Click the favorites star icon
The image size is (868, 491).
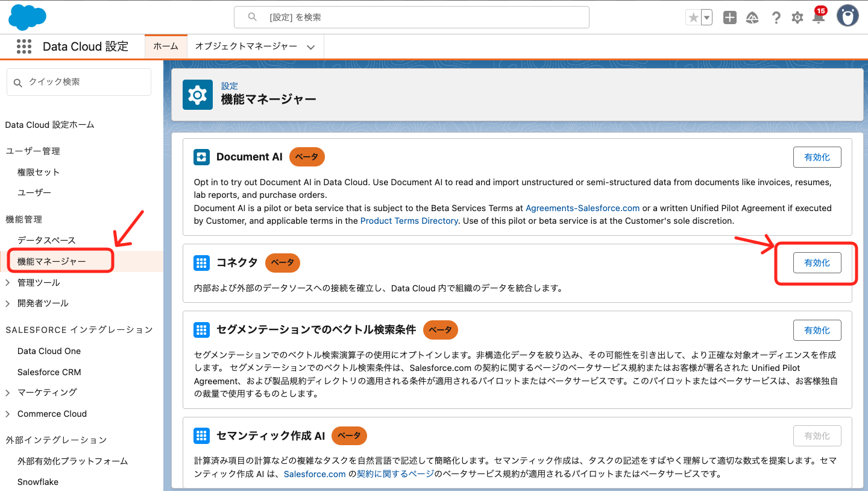pyautogui.click(x=693, y=17)
